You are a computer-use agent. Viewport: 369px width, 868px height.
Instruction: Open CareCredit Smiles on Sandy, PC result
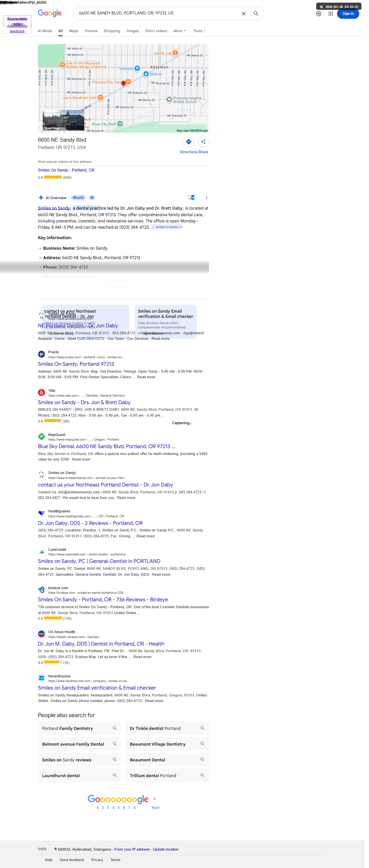(x=99, y=561)
